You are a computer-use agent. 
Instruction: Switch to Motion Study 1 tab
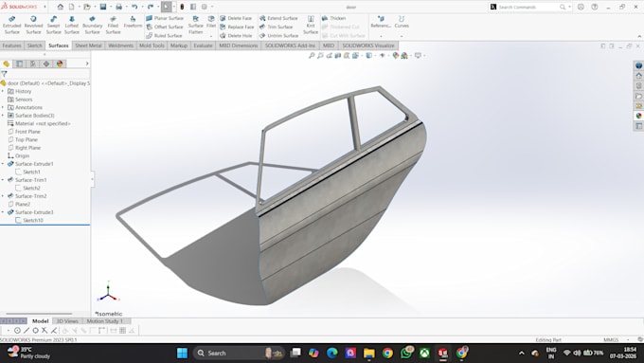click(105, 321)
